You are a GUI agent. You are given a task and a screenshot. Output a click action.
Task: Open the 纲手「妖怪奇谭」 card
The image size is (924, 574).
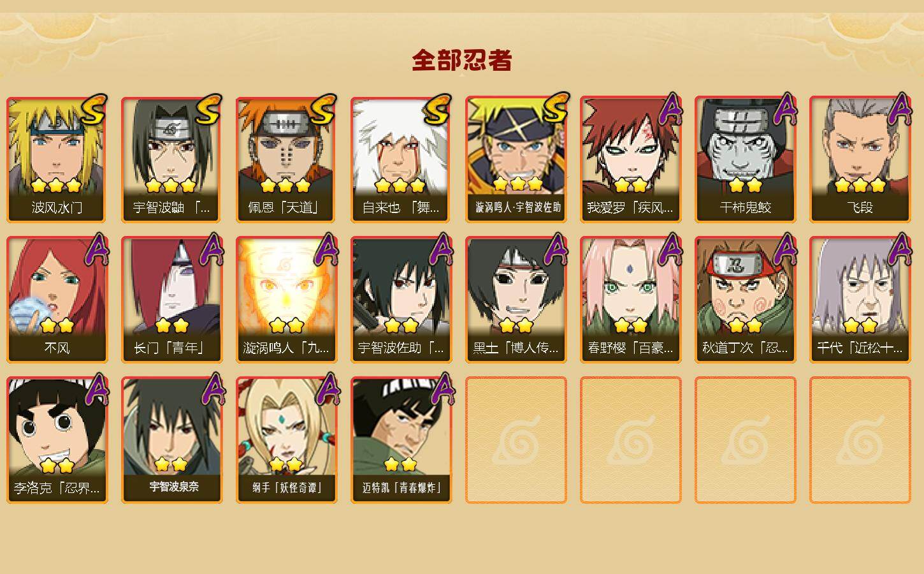[287, 440]
